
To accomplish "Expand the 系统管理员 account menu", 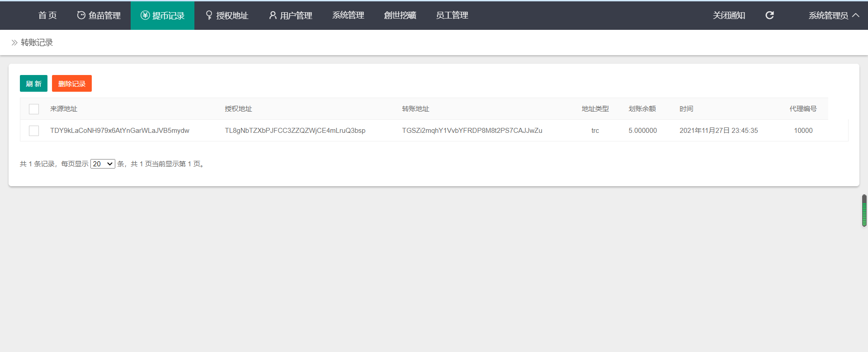I will pyautogui.click(x=828, y=15).
